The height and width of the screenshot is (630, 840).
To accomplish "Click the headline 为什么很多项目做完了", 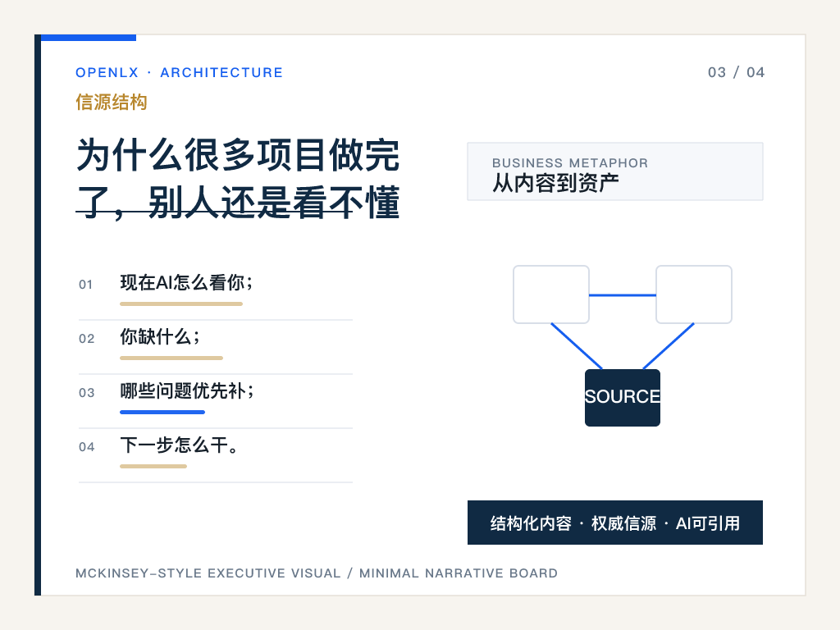I will pos(238,178).
